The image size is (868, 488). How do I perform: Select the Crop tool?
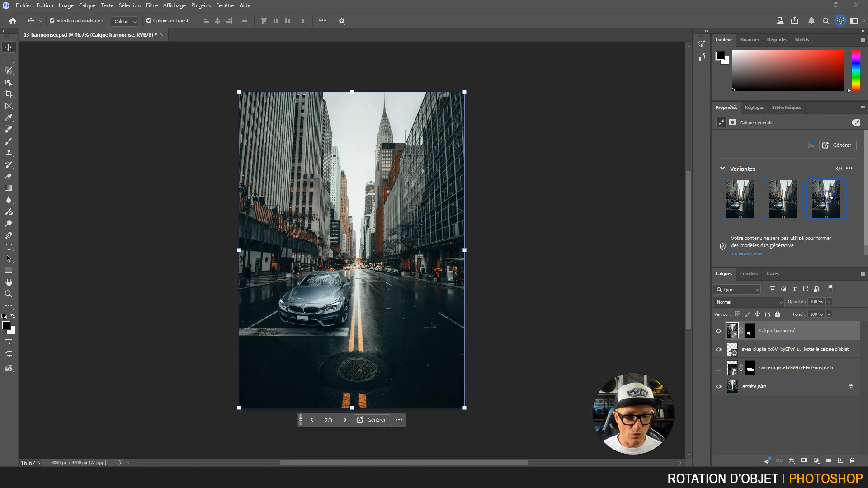(x=9, y=94)
